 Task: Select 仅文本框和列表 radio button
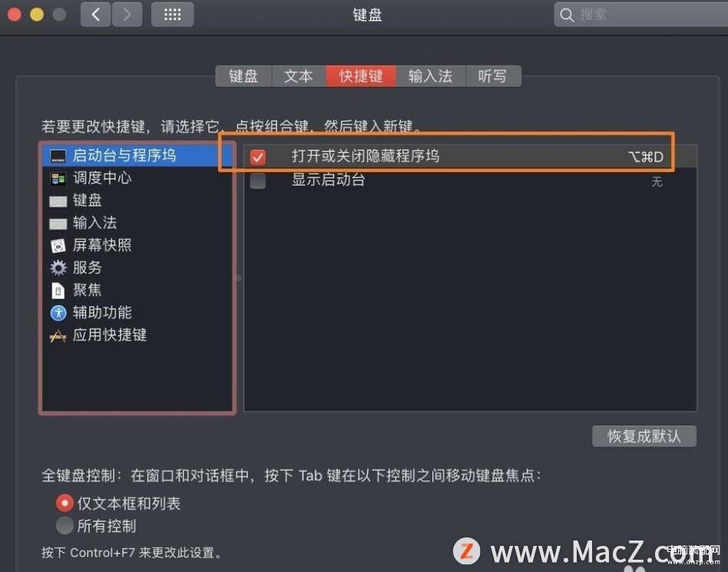(65, 503)
